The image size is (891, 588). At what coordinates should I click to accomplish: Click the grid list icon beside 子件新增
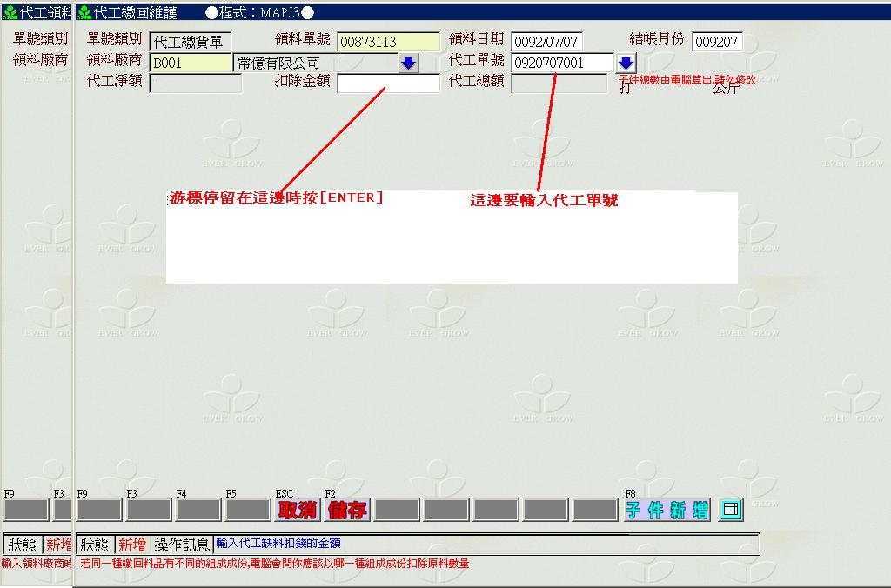tap(731, 511)
